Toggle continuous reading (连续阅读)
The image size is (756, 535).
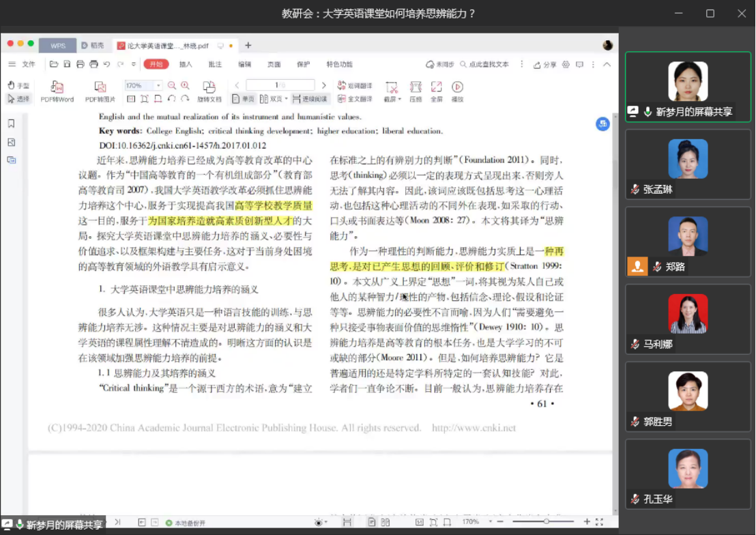310,99
